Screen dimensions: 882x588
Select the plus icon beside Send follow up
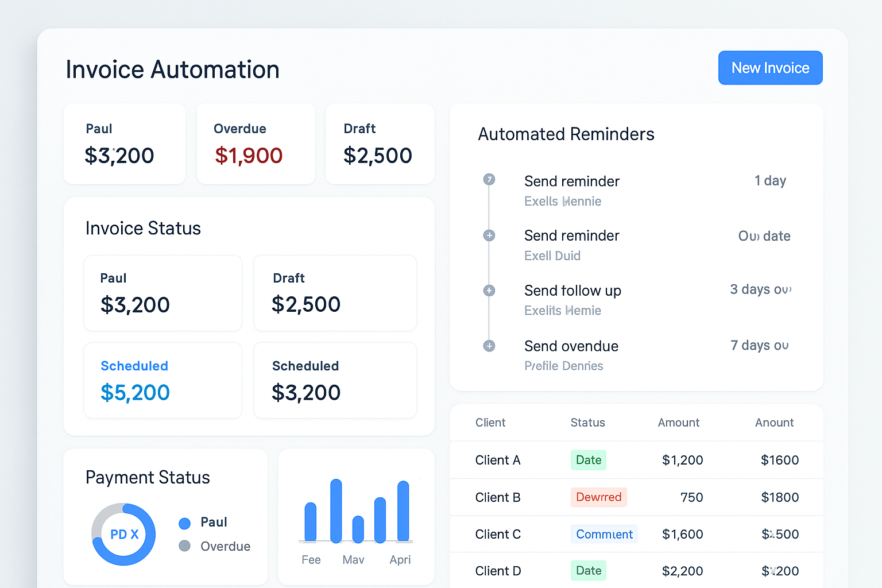pos(489,291)
